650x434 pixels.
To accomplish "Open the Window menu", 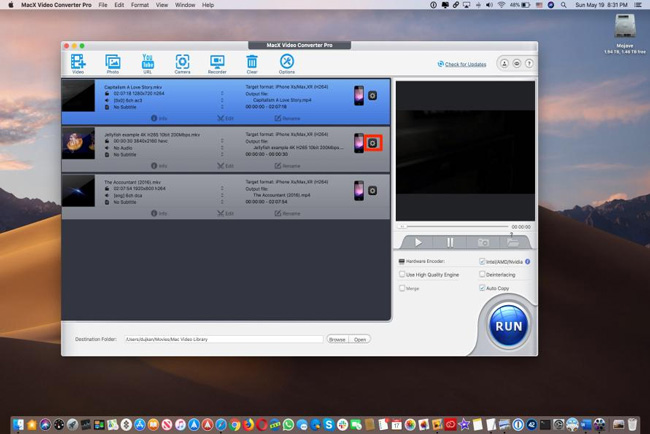I will point(185,5).
